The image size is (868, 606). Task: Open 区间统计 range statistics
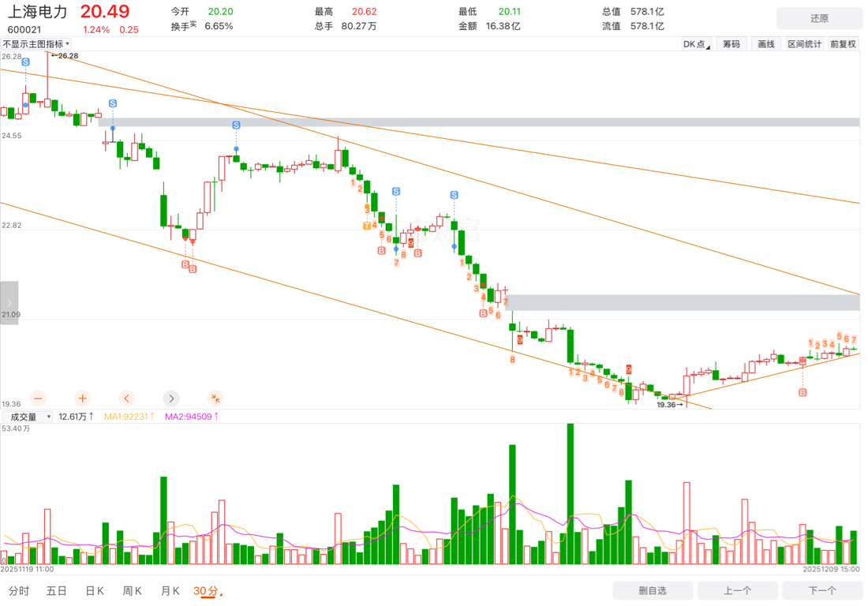coord(805,44)
